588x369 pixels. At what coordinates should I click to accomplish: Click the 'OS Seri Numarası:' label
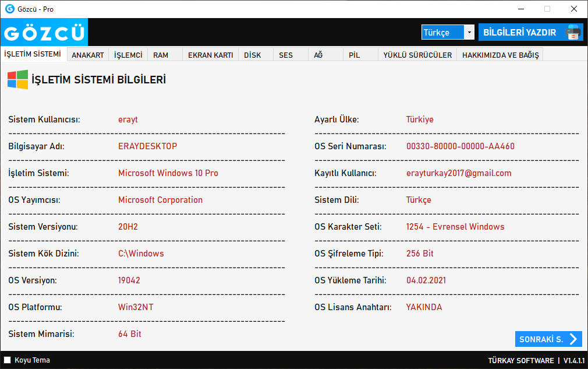click(x=350, y=146)
